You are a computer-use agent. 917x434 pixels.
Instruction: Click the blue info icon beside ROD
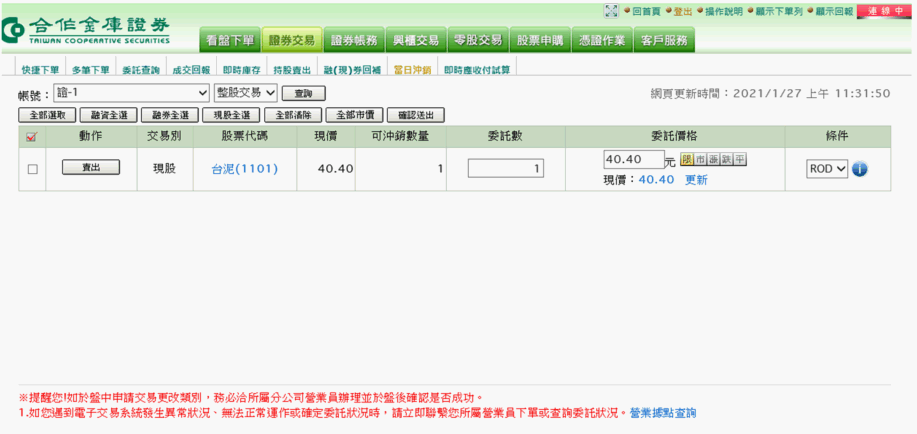(859, 169)
